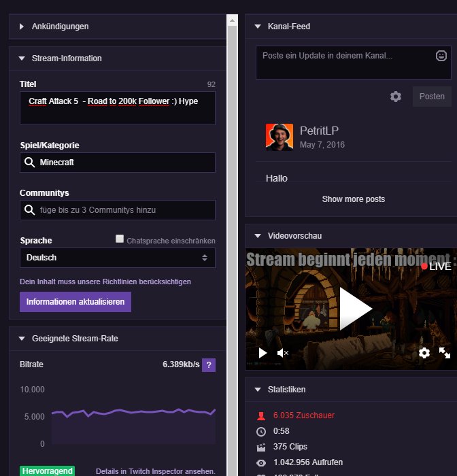The image size is (457, 476).
Task: Open the emoji picker smiley icon
Action: [441, 56]
